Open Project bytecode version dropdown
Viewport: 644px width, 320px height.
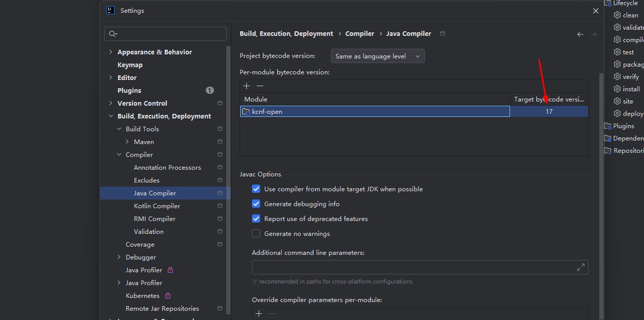377,56
